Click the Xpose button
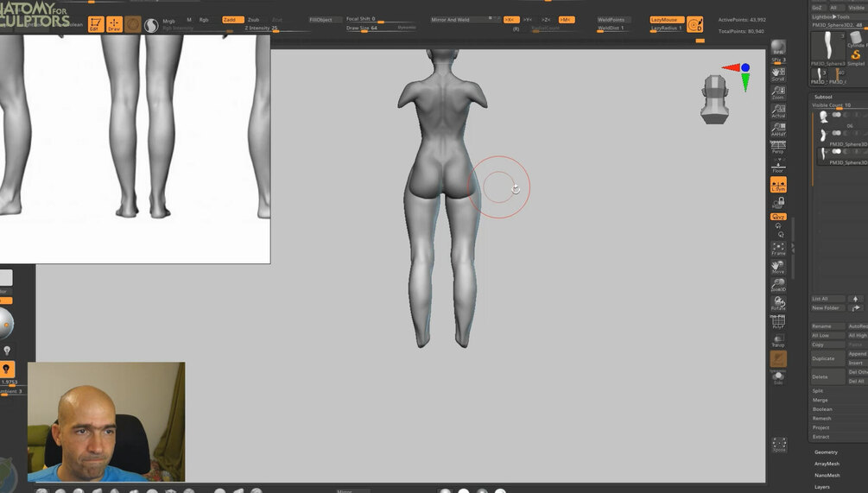Viewport: 868px width, 493px height. pos(779,445)
